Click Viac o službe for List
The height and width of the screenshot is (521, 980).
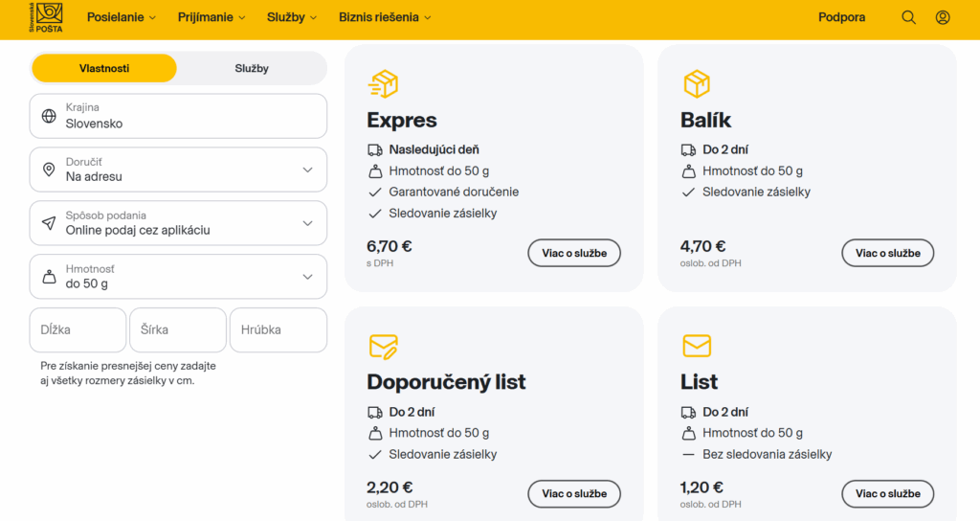point(887,493)
